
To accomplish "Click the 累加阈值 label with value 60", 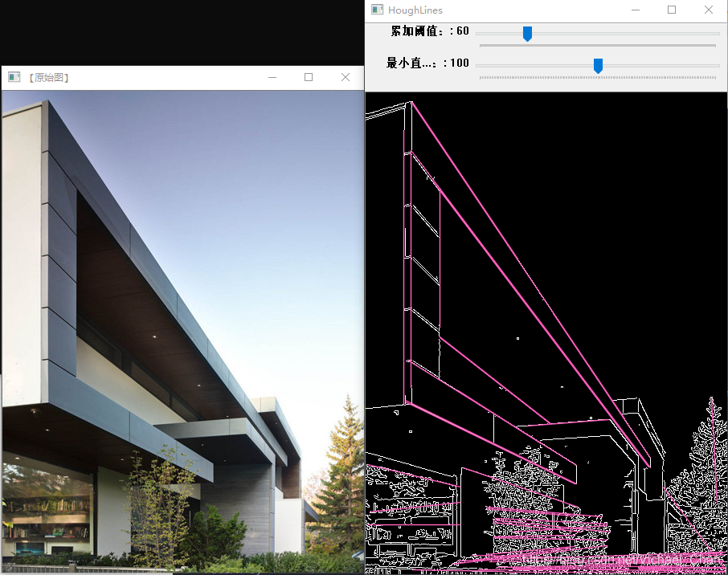I will coord(430,31).
